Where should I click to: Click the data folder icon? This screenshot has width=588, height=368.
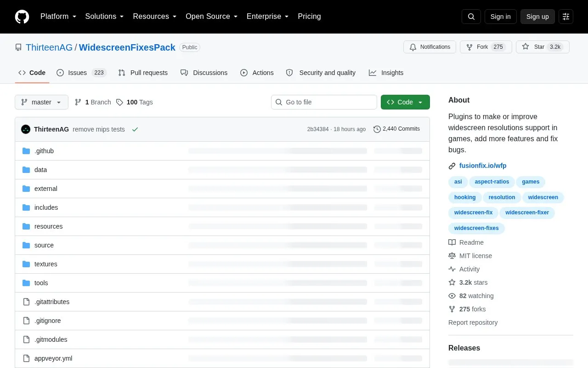coord(26,170)
